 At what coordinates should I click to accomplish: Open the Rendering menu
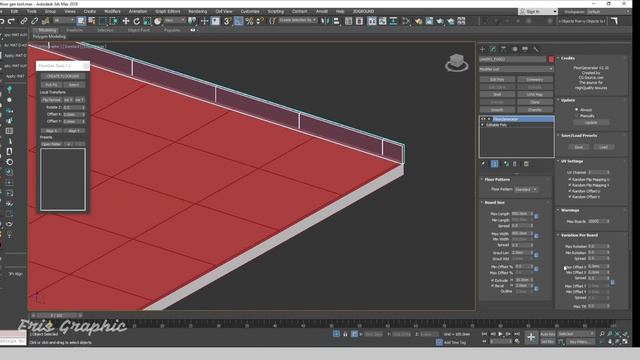coord(198,11)
